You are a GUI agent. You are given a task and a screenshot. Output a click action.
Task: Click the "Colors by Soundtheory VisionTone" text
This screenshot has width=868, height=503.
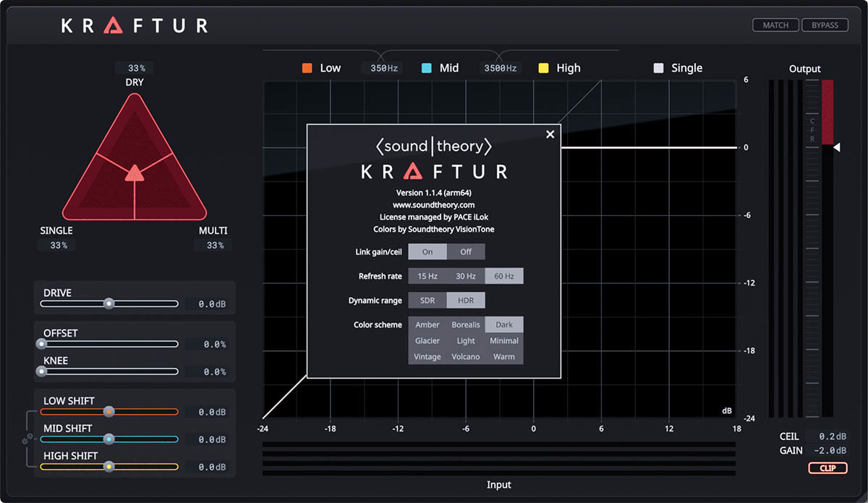[x=434, y=229]
